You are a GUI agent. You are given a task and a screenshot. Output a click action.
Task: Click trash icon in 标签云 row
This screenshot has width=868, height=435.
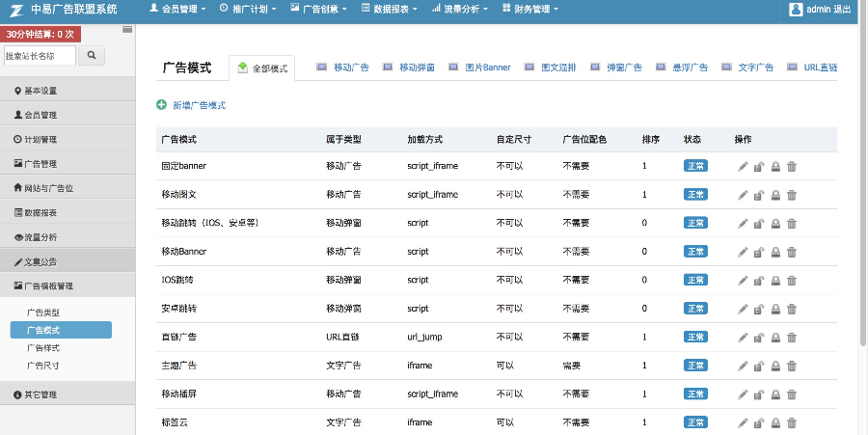[792, 422]
